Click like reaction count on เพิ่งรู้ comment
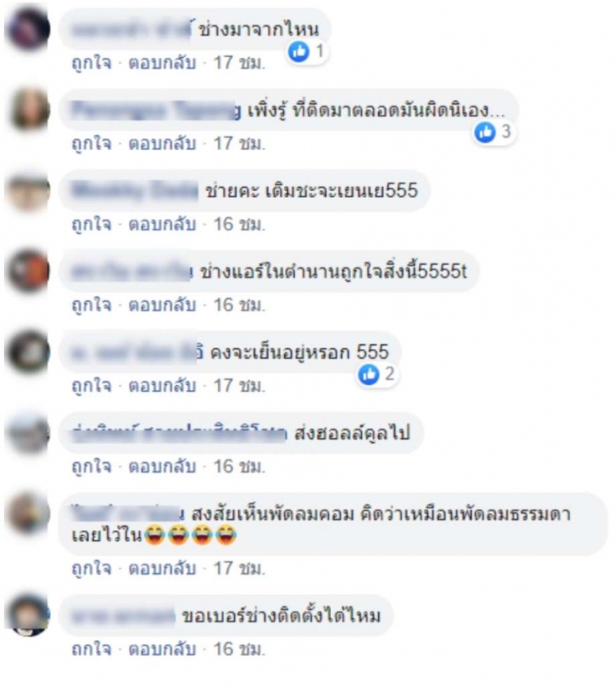 click(x=506, y=132)
